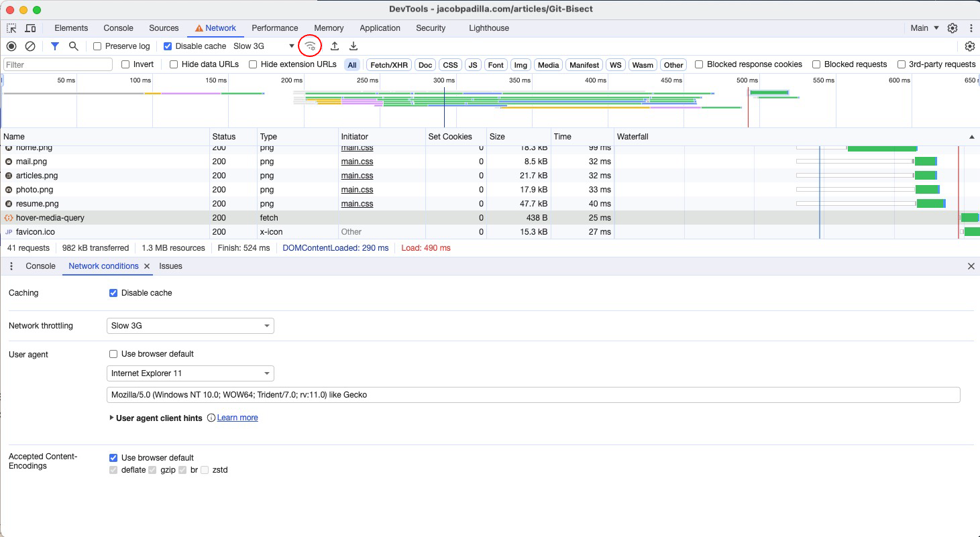The image size is (980, 537).
Task: Switch to the Application tab
Action: pos(380,28)
